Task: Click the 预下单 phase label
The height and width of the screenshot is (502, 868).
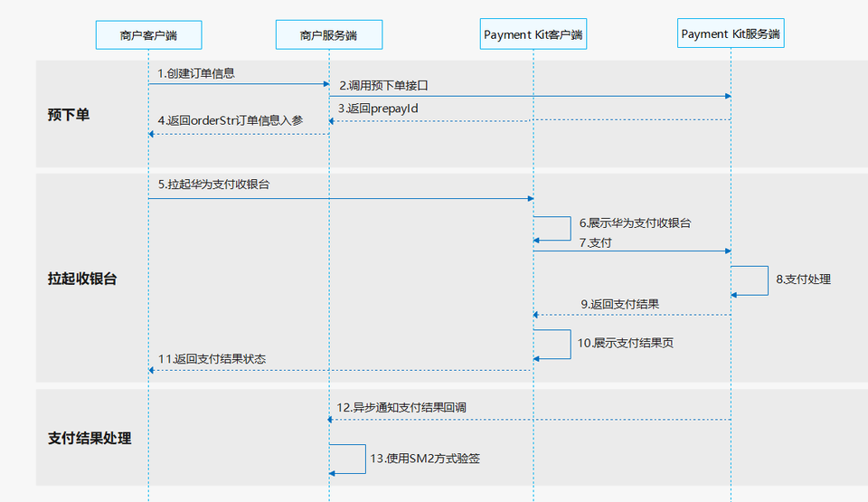Action: (x=69, y=115)
